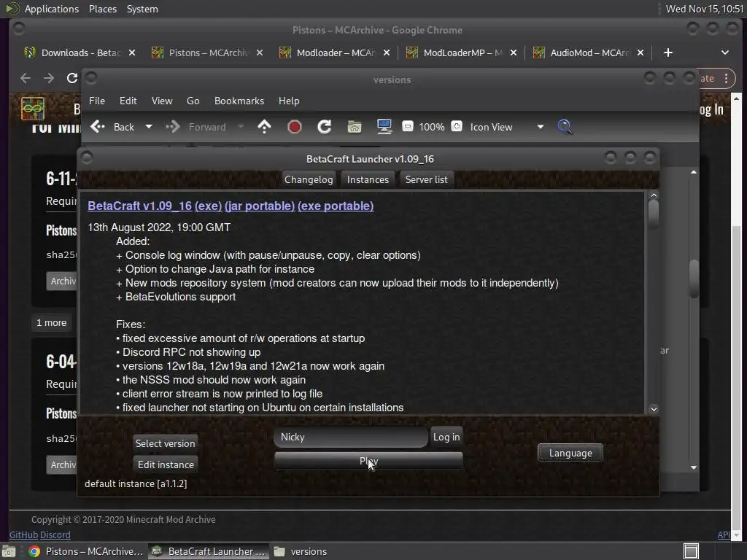
Task: Click the file manager scrollbar down arrow
Action: click(694, 467)
